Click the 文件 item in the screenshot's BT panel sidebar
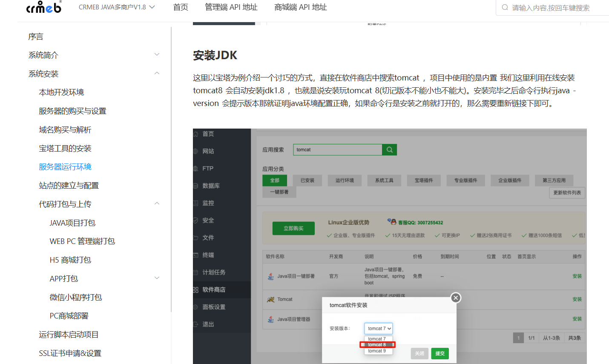609x364 pixels. click(x=208, y=238)
